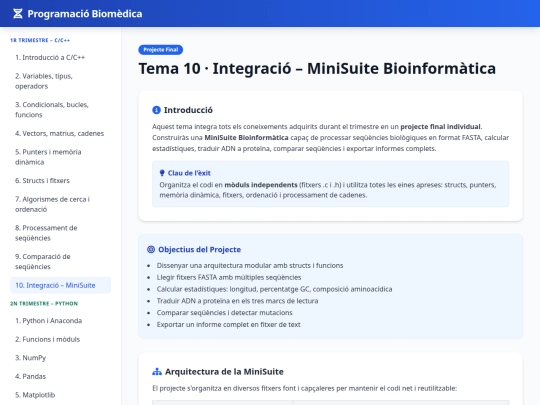Click bold text mòduls independents
Screen dimensions: 540x405
point(261,185)
